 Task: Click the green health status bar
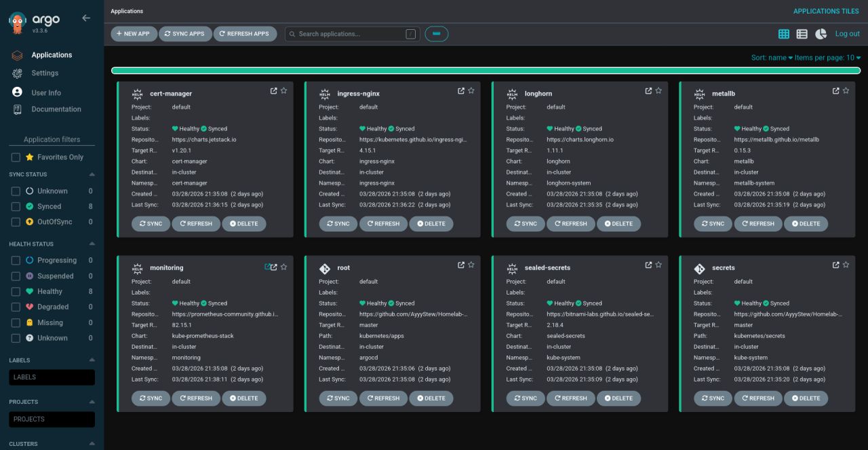pos(486,71)
